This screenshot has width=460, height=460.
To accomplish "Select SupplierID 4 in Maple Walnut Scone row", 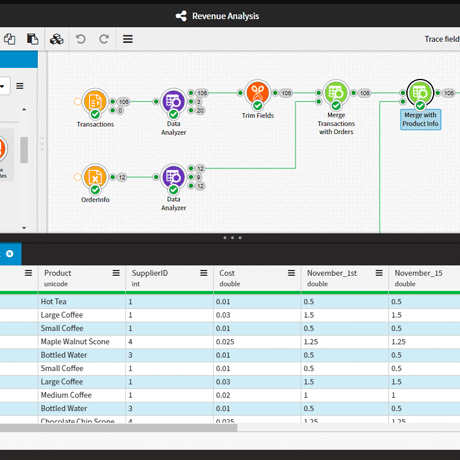I will pos(170,342).
